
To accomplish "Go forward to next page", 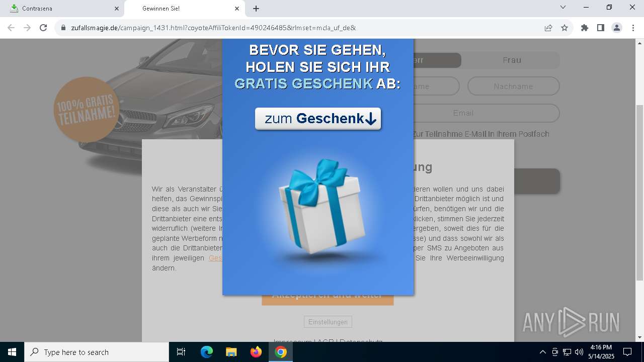I will point(27,28).
